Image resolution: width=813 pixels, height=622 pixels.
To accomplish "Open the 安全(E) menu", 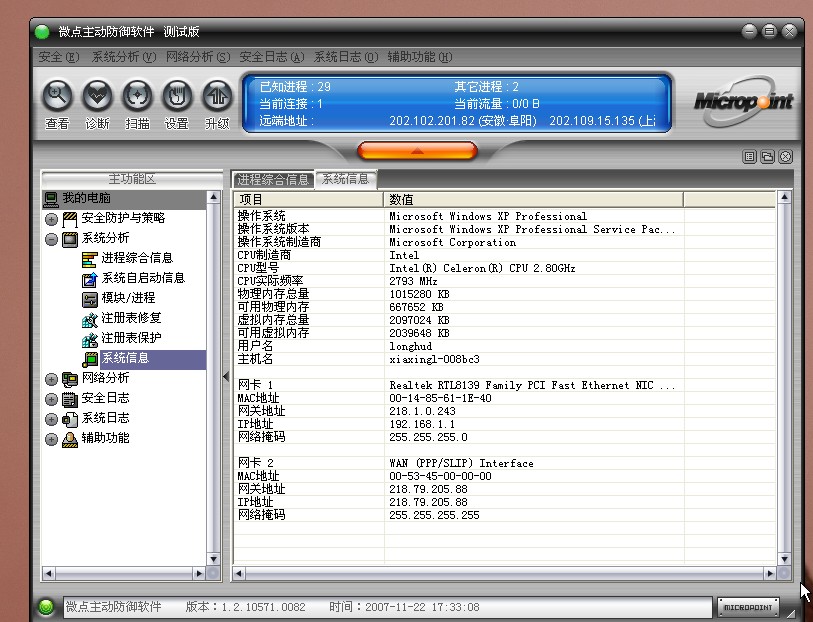I will [59, 57].
